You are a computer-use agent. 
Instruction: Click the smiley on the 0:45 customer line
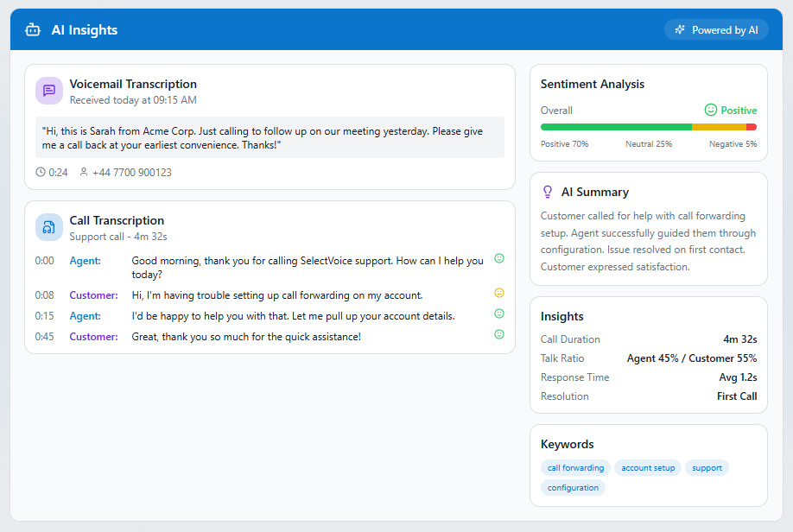pyautogui.click(x=499, y=334)
